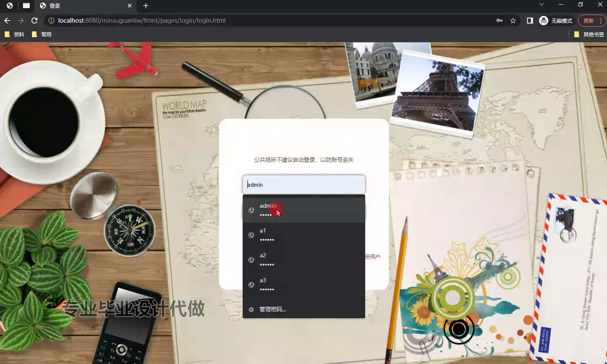View site information icon in address bar

point(51,20)
